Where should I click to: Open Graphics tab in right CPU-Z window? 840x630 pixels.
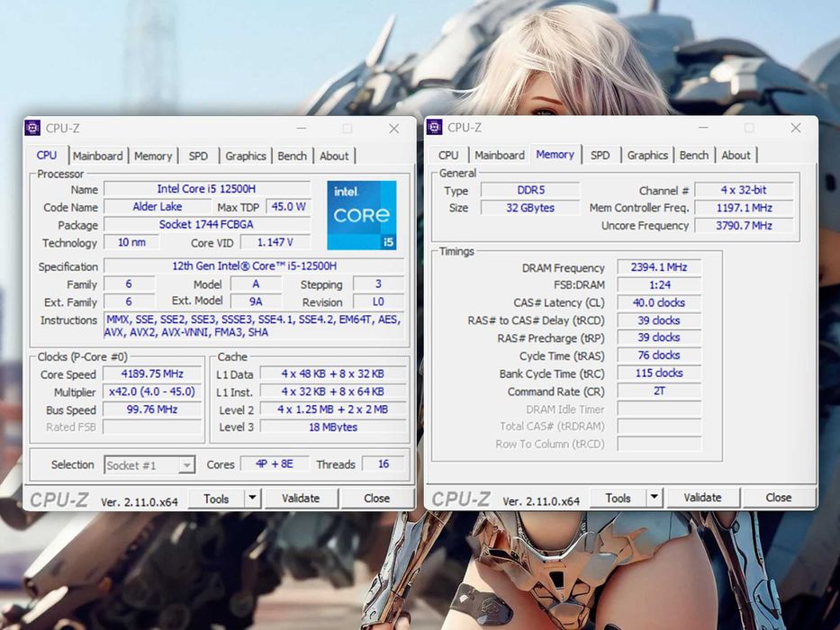(x=647, y=156)
